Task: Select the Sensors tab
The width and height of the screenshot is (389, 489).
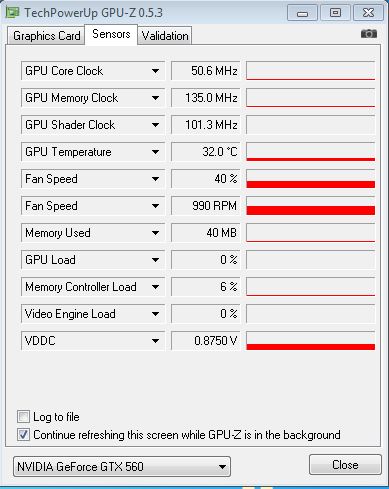Action: [x=111, y=34]
